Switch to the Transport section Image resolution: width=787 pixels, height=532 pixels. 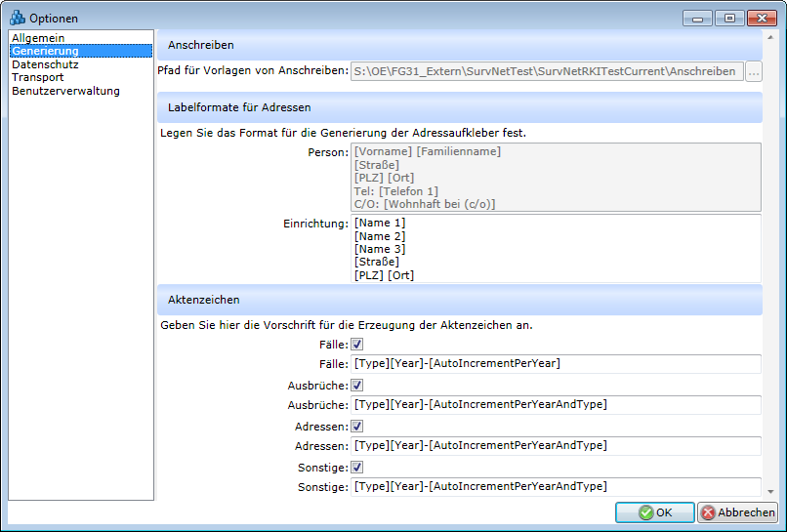pyautogui.click(x=38, y=77)
